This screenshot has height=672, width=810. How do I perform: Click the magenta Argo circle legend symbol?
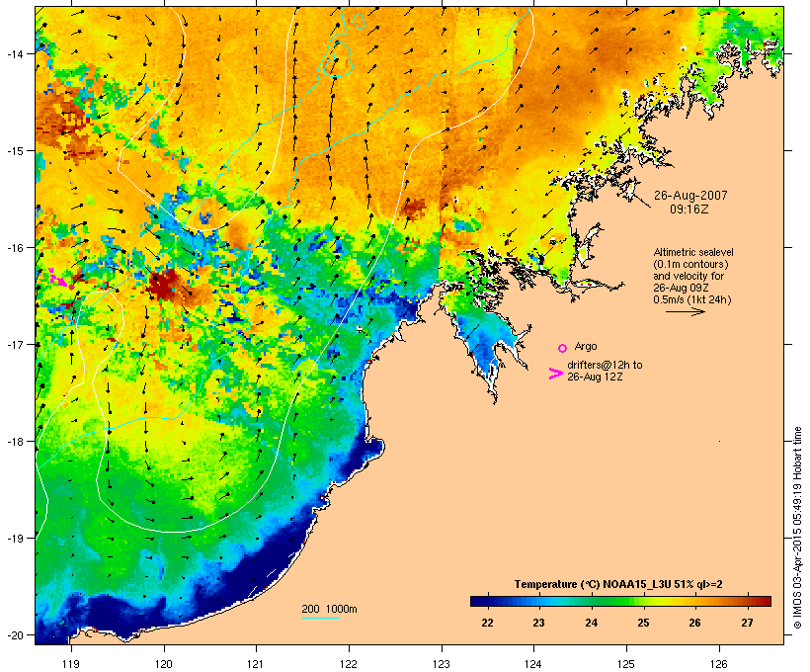[x=562, y=348]
